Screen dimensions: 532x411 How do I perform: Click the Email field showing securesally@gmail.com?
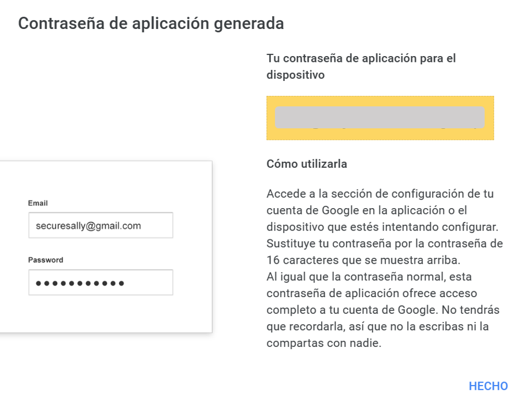[x=101, y=225]
